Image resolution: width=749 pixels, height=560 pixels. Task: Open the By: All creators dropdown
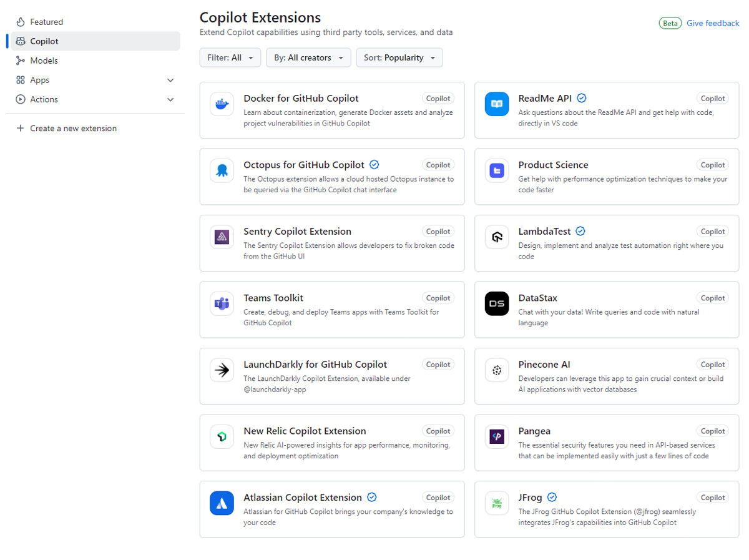click(308, 57)
